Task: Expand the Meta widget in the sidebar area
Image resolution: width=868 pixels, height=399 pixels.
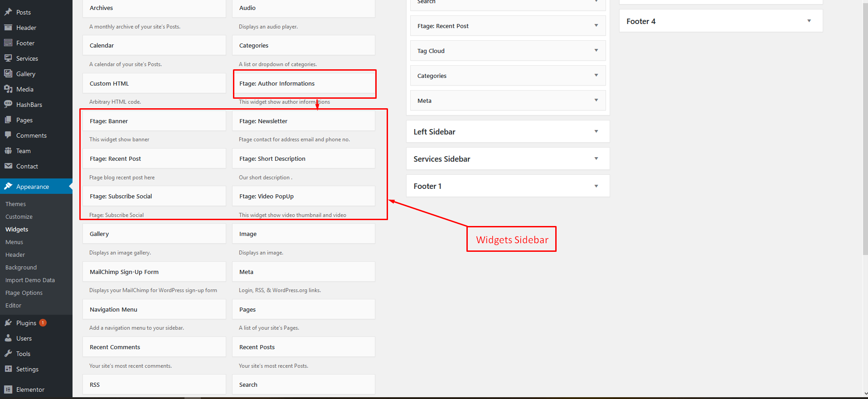Action: 596,100
